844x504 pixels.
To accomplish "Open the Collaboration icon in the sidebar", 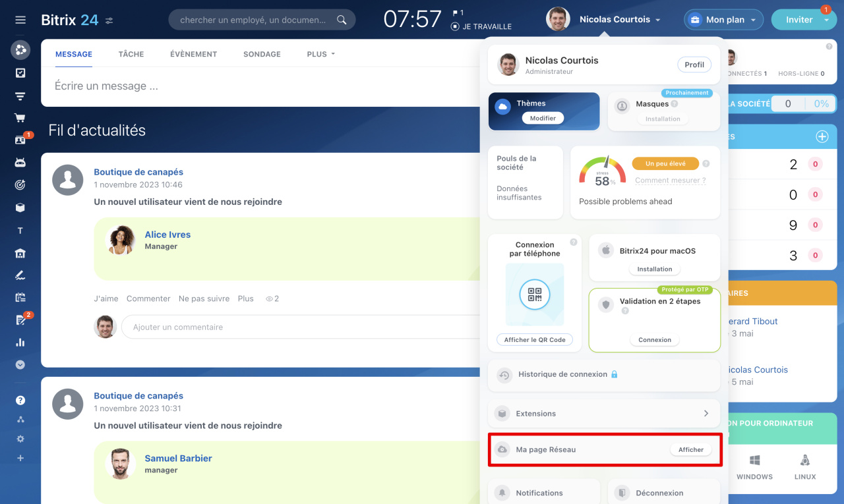I will (20, 49).
